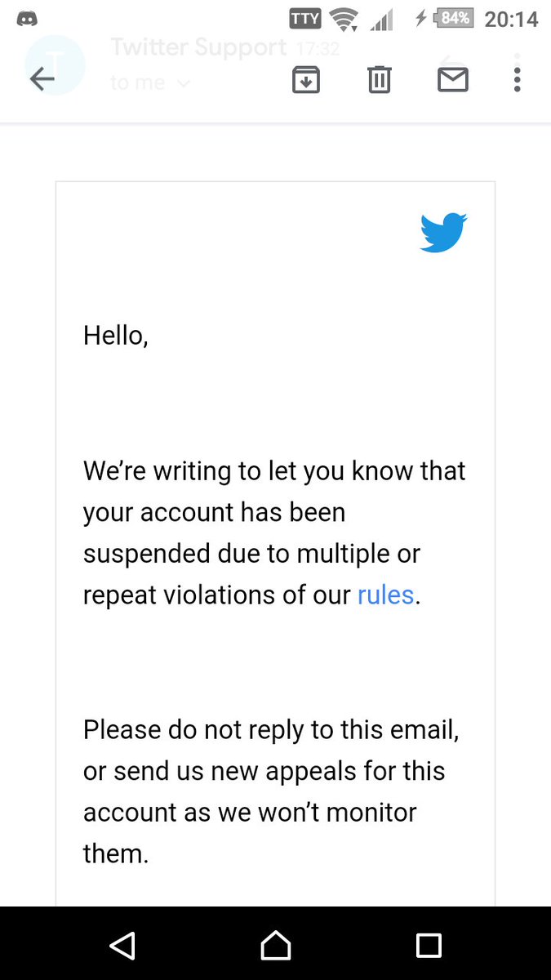Tap the Android back navigation triangle
The height and width of the screenshot is (980, 551).
coord(122,946)
